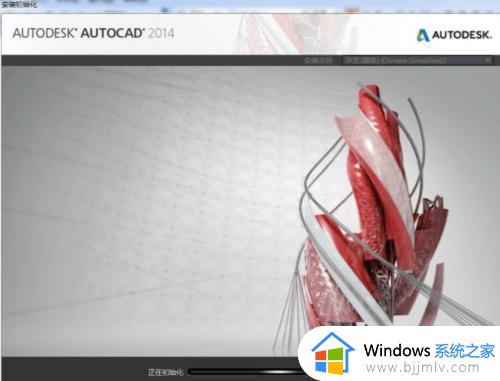Click the red AutoCAD ribbon sculpture artwork

(x=377, y=207)
